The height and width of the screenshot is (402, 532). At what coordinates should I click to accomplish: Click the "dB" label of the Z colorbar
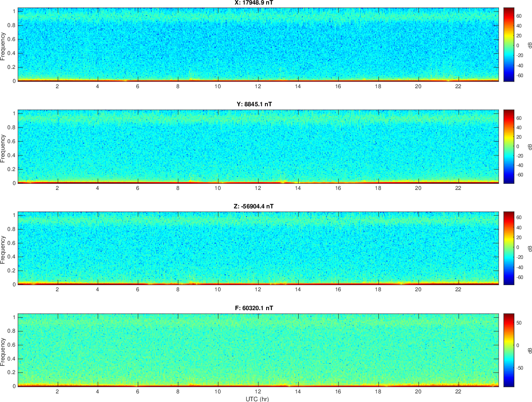pyautogui.click(x=530, y=248)
